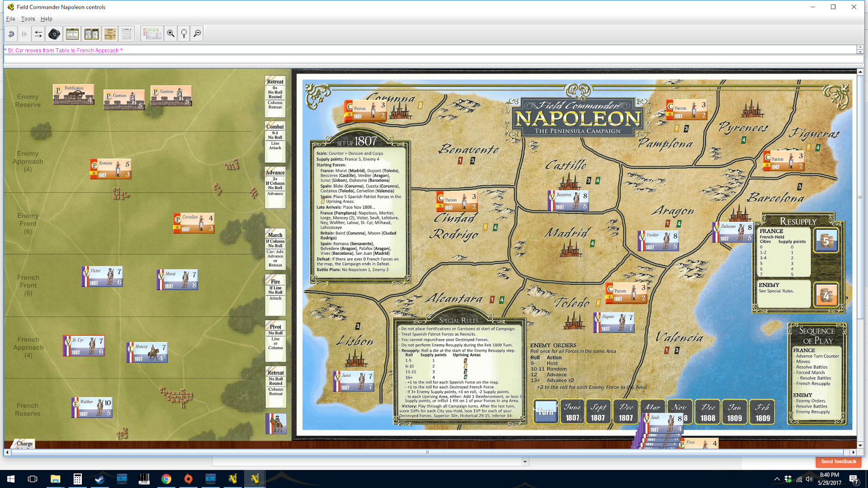Open the File menu
The height and width of the screenshot is (488, 868).
coord(10,18)
